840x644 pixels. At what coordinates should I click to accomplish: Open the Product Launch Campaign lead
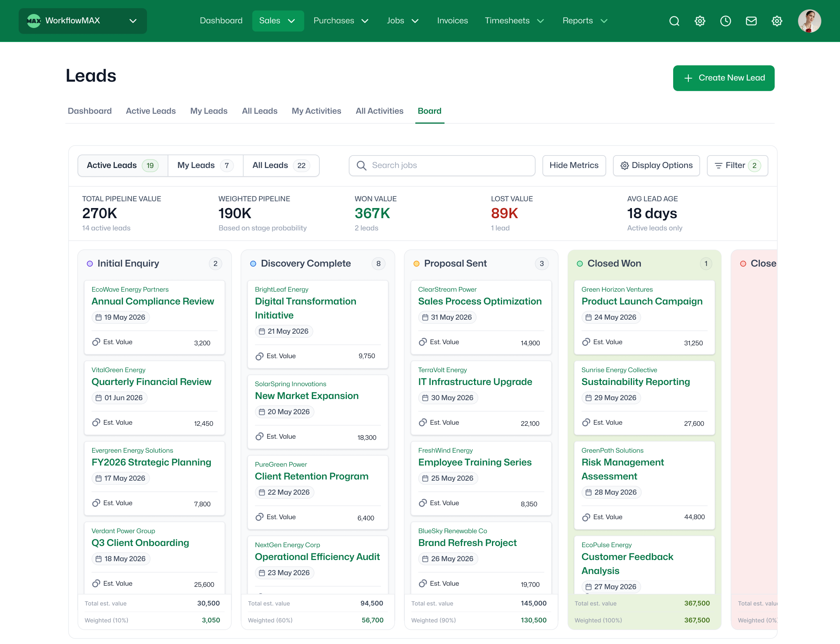pyautogui.click(x=642, y=301)
